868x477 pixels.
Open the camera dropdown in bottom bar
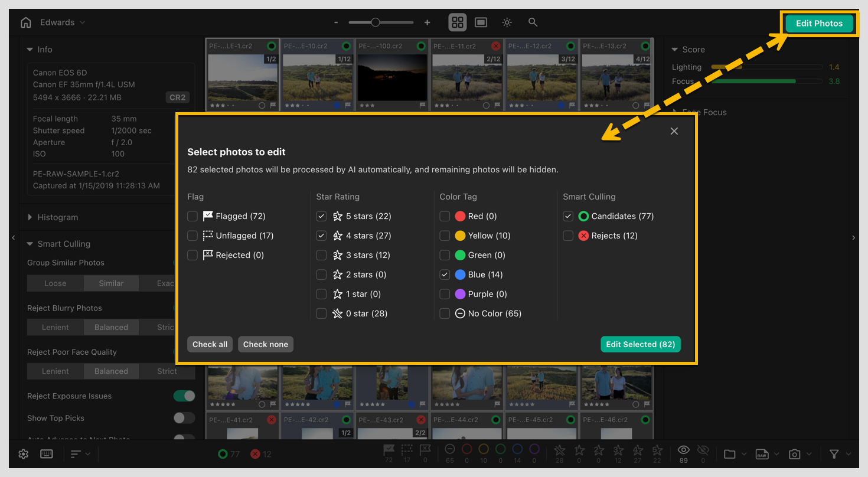pos(801,454)
